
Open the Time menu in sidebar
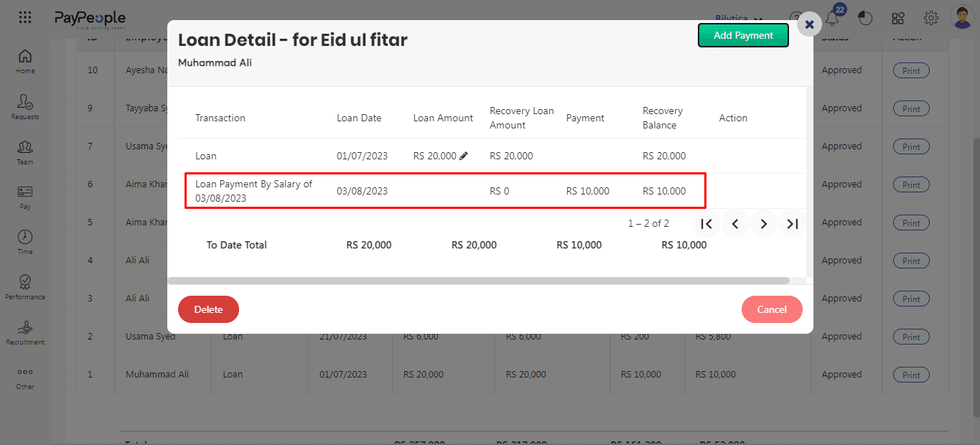(25, 242)
